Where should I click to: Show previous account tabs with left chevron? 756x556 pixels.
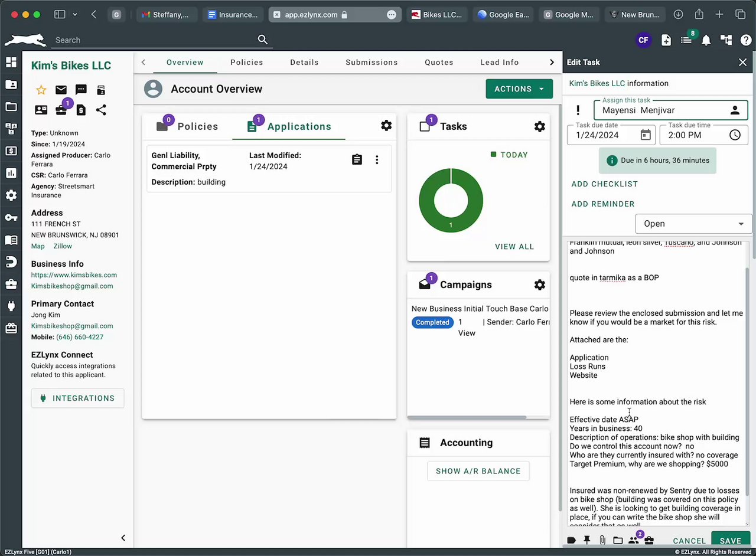pos(143,62)
